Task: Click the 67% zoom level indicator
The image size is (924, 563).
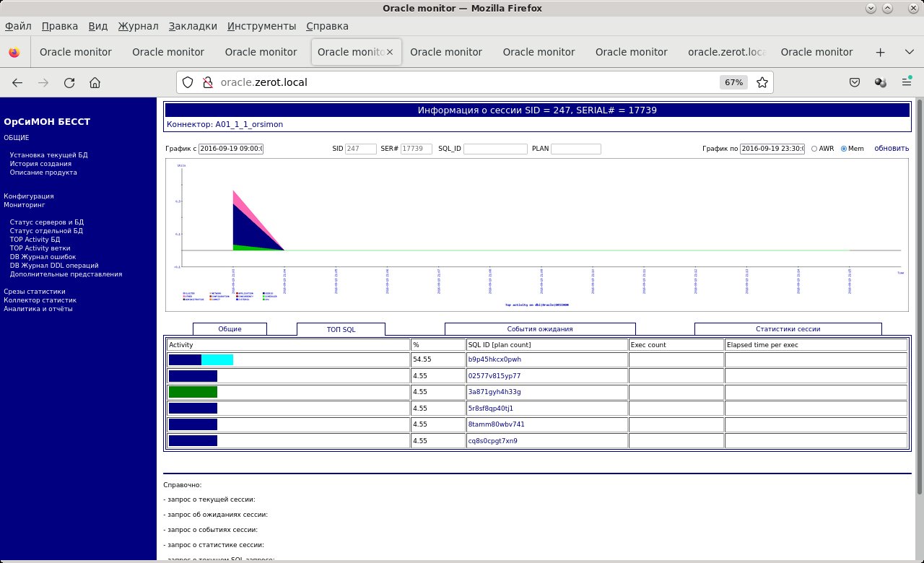Action: click(733, 82)
